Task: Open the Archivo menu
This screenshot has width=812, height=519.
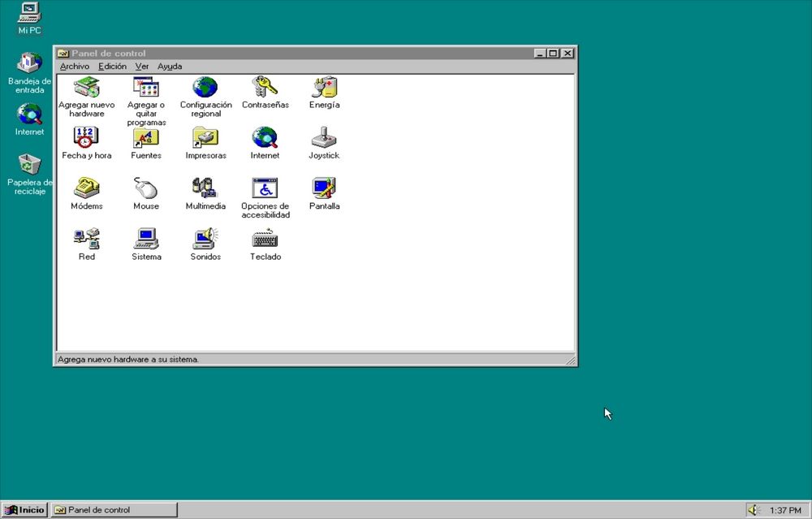Action: (x=75, y=66)
